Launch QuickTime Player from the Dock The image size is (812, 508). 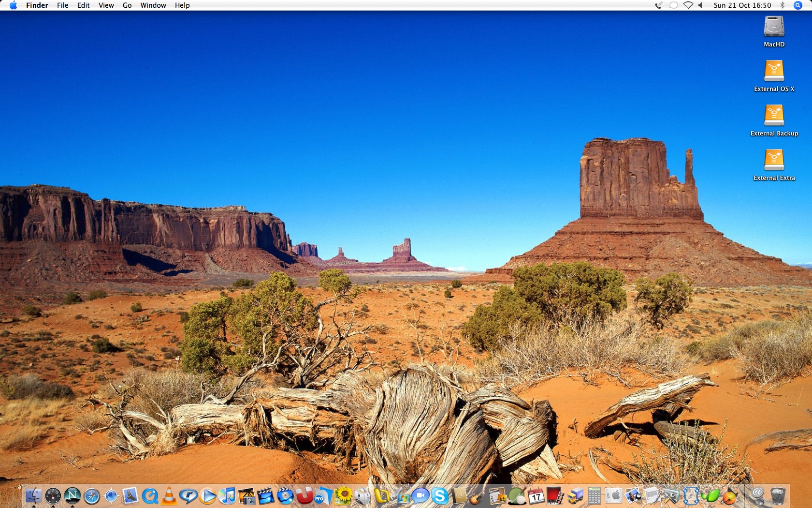point(149,496)
